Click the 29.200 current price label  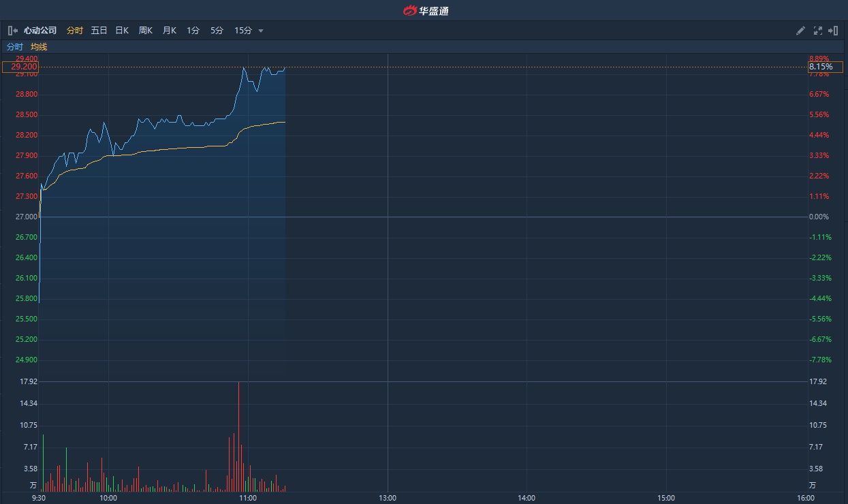20,67
